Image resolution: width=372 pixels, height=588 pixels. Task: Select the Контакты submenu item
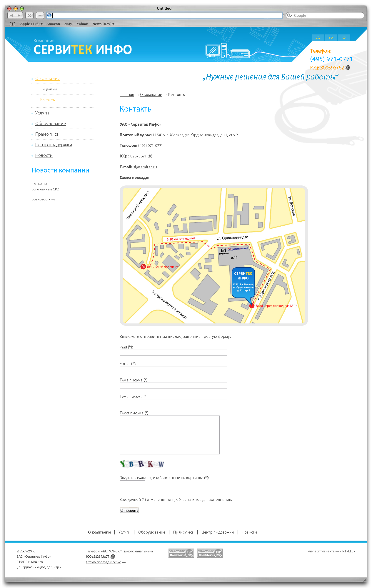[48, 100]
